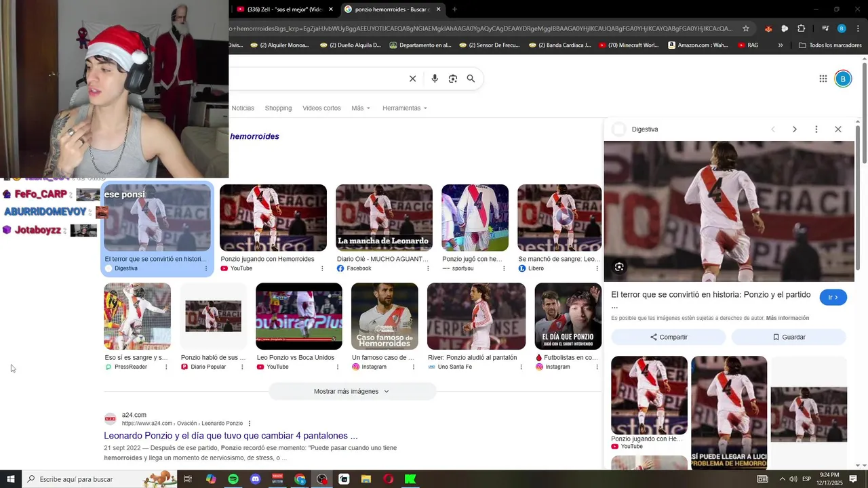The image size is (868, 488).
Task: Open the RAG bookmark
Action: point(748,45)
